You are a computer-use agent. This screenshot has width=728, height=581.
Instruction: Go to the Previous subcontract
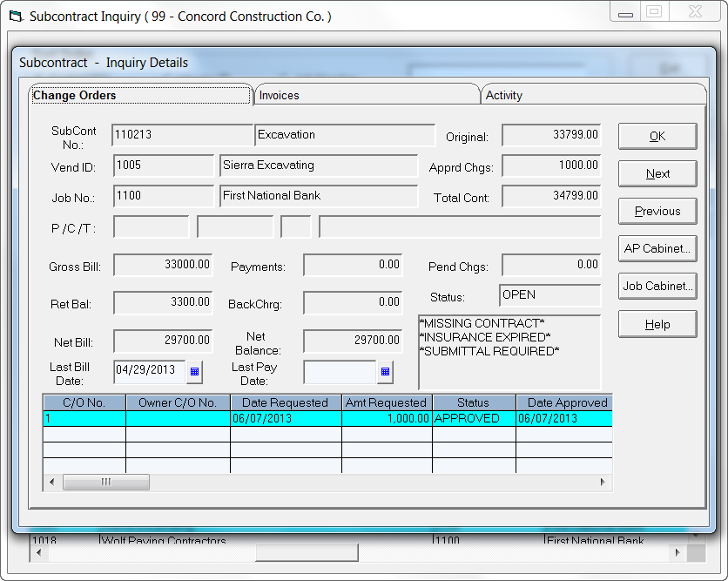[x=657, y=211]
